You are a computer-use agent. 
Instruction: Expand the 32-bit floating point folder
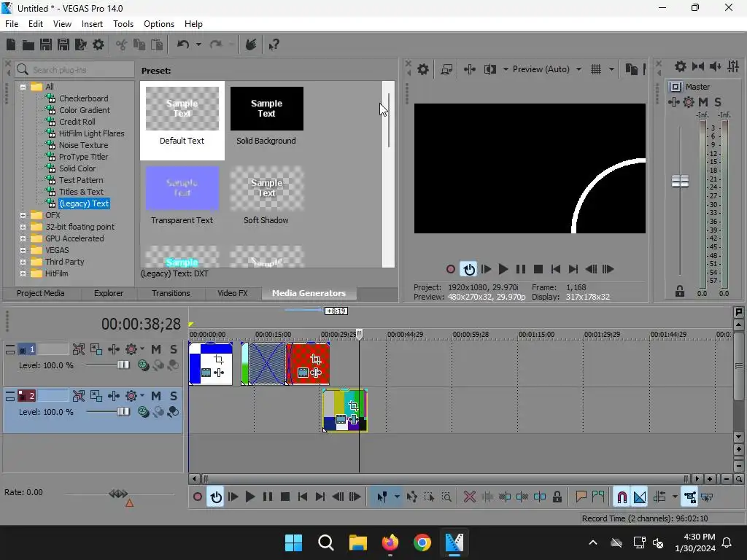tap(23, 227)
